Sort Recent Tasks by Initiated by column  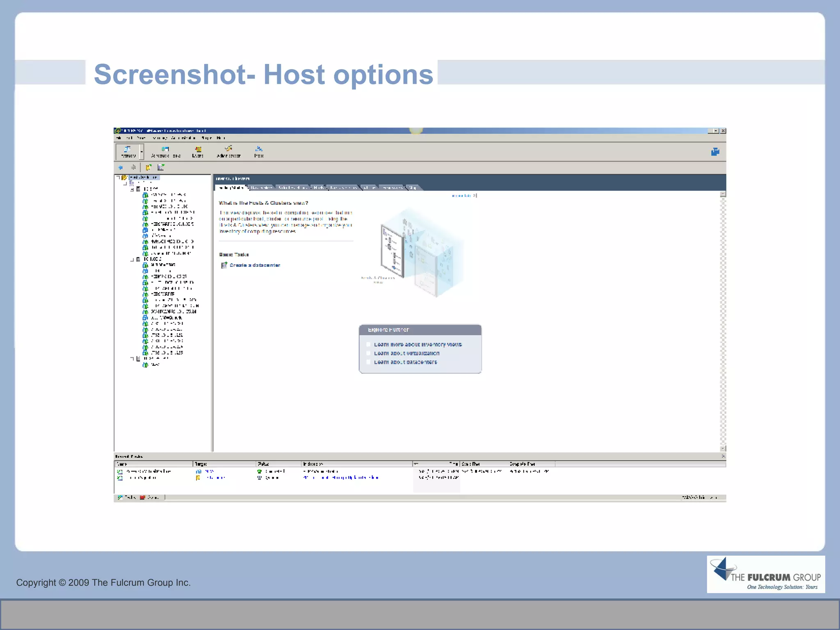pyautogui.click(x=357, y=464)
